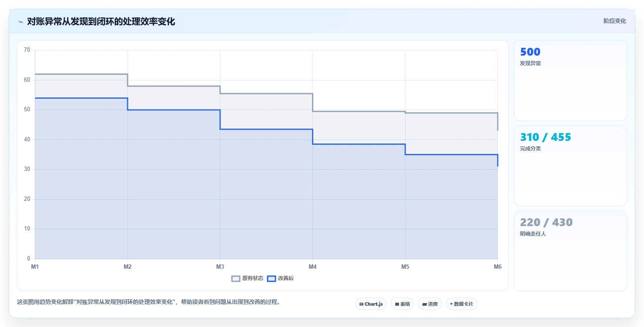The image size is (644, 327).
Task: Toggle the 改善后 legend item
Action: [280, 278]
